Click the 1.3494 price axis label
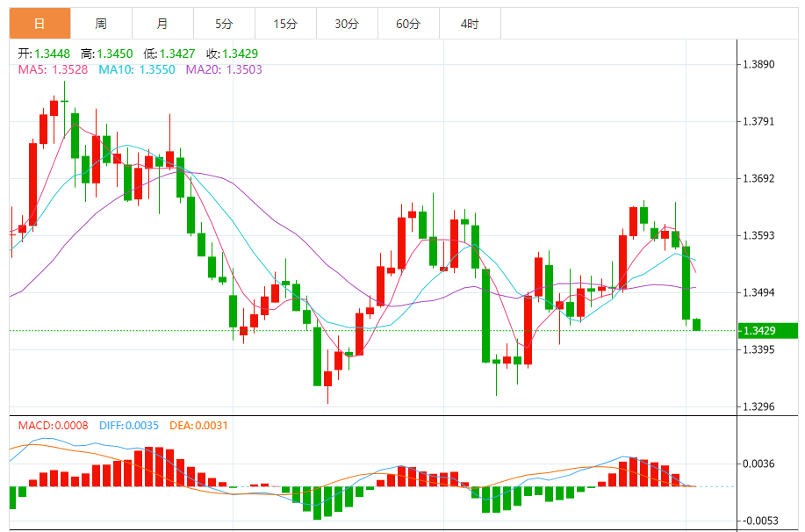Screen dimensions: 805x532 click(758, 292)
